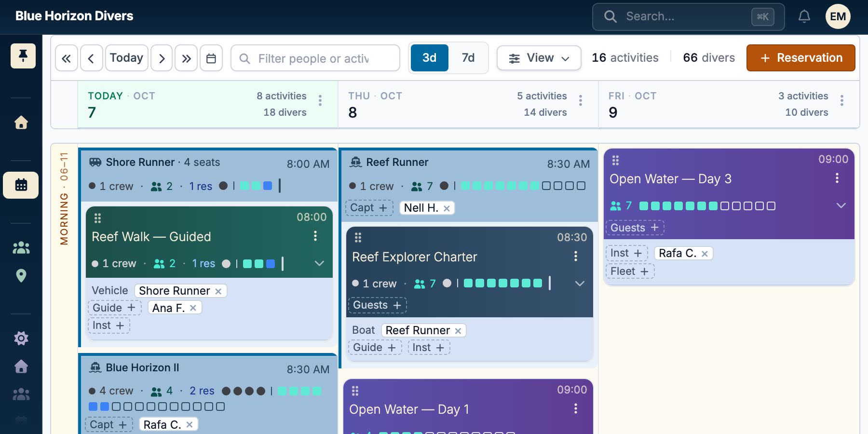Add Inst to Reef Explorer Charter

pyautogui.click(x=429, y=348)
